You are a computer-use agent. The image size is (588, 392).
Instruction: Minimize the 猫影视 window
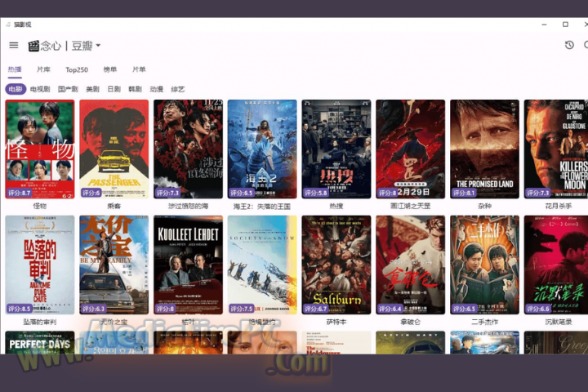pos(544,24)
